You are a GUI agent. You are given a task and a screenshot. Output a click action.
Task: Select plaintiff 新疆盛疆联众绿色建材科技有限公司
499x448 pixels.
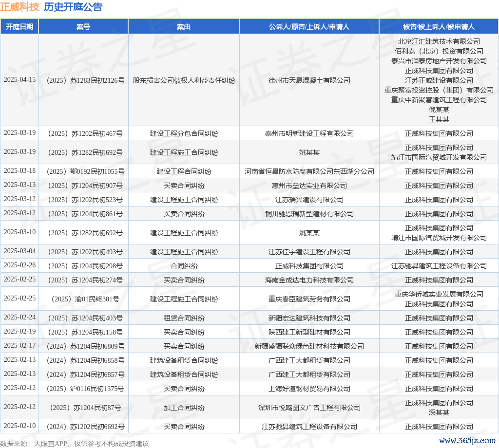coord(309,346)
